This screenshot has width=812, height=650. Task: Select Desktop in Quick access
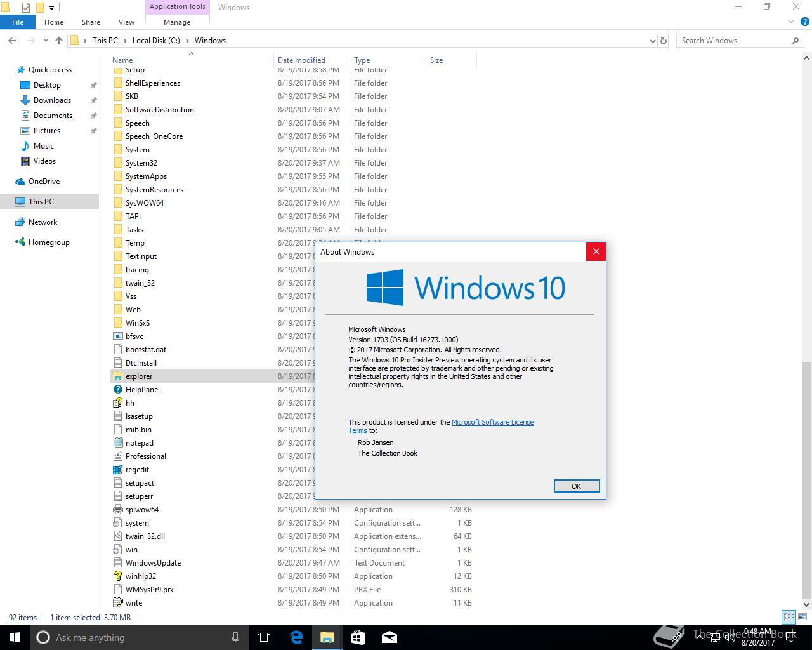tap(48, 85)
